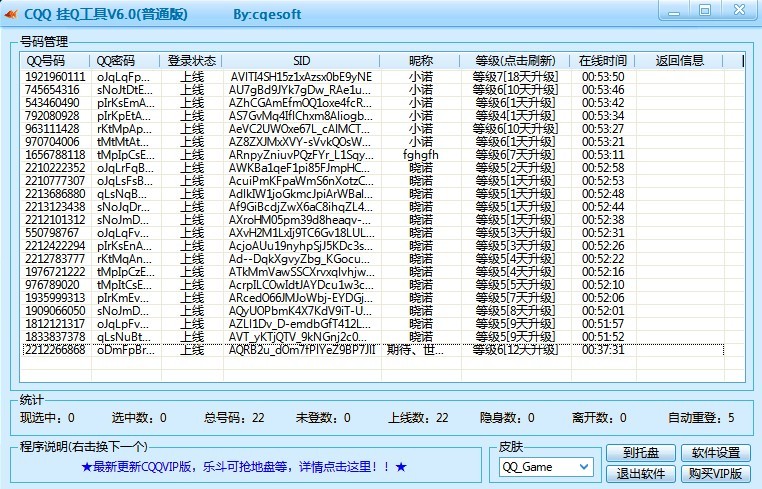Click the 未登数: 0 statistic
This screenshot has width=762, height=489.
click(x=323, y=418)
